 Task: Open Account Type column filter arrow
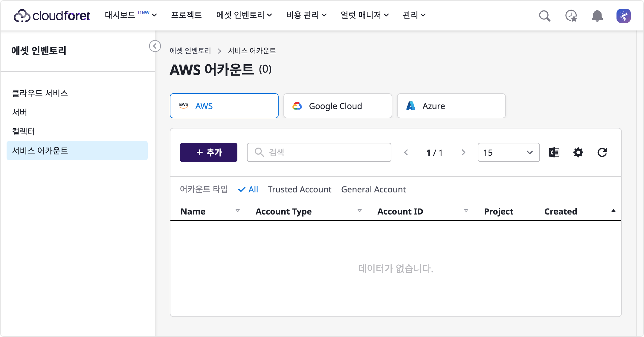(x=360, y=211)
